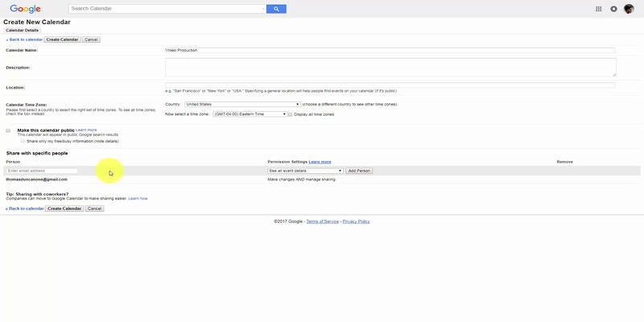
Task: Click into the Description text area
Action: click(390, 68)
